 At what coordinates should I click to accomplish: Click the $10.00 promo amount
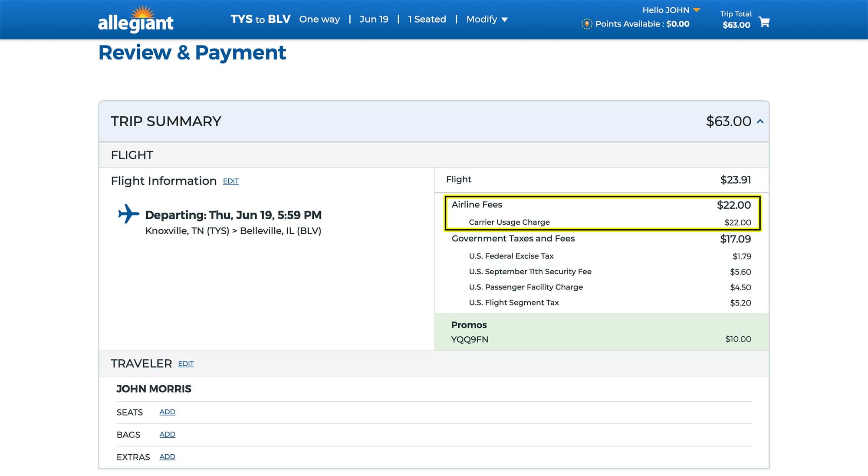(x=738, y=339)
